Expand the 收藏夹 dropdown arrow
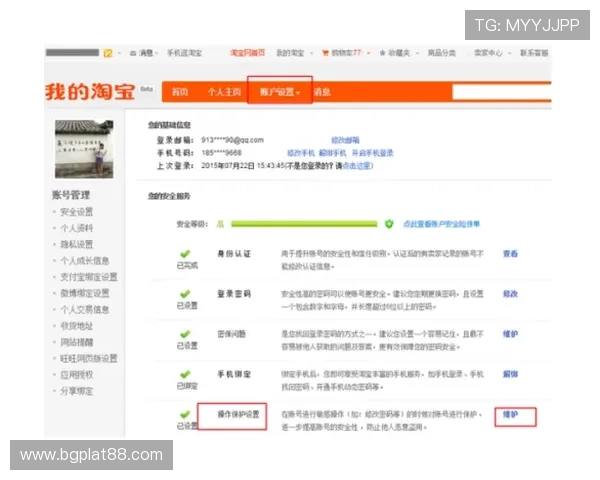 [x=417, y=53]
